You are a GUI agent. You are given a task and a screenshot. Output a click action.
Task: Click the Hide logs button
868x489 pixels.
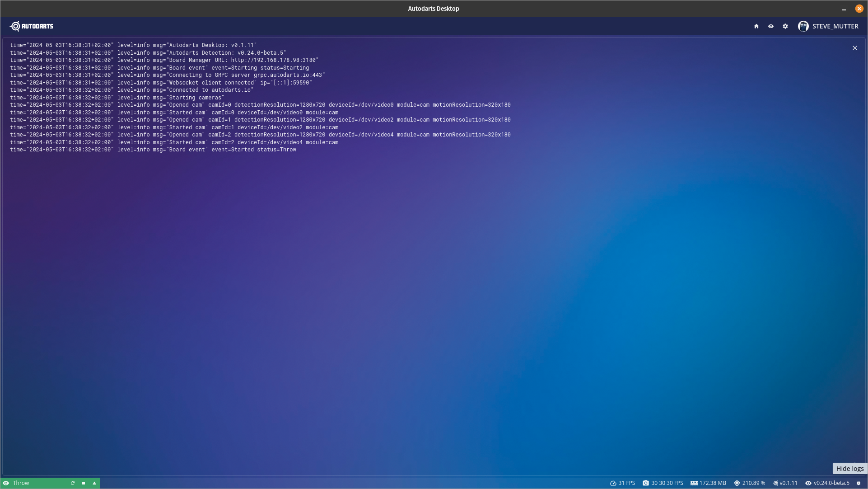(x=849, y=469)
